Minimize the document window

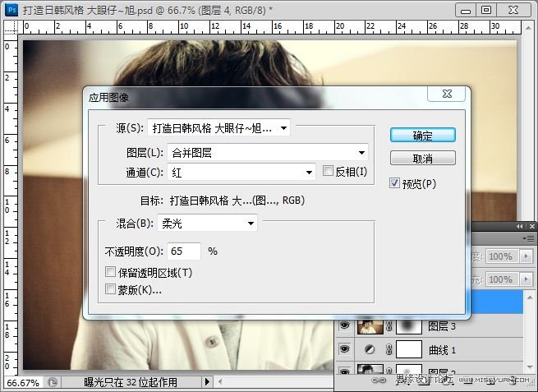click(x=466, y=11)
